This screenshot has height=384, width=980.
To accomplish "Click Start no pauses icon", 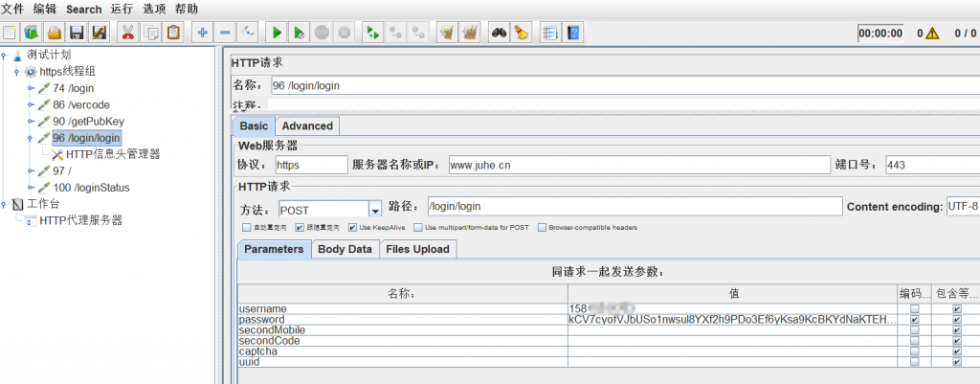I will [299, 32].
